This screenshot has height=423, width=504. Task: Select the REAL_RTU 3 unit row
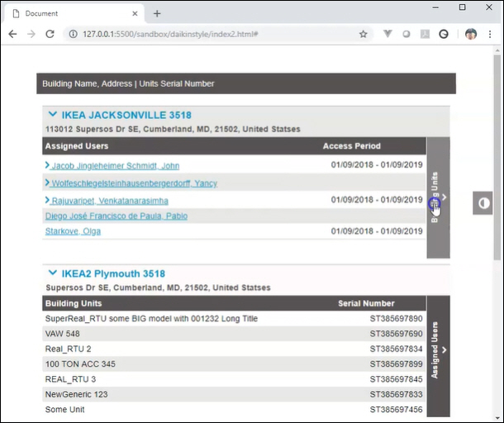(234, 379)
